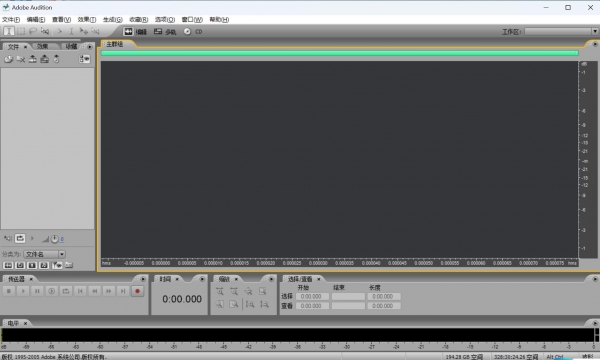
Task: Click the Rewind button in transport panel
Action: [x=95, y=292]
